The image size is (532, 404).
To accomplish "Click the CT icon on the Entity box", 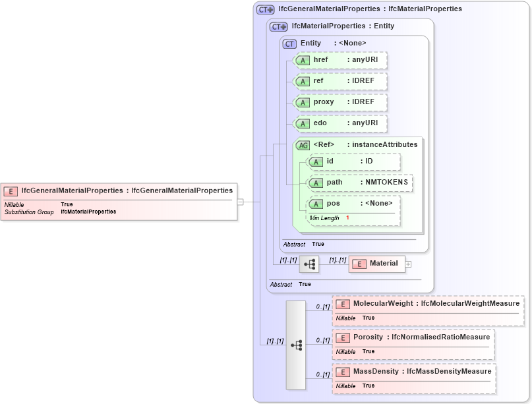I will [x=288, y=42].
